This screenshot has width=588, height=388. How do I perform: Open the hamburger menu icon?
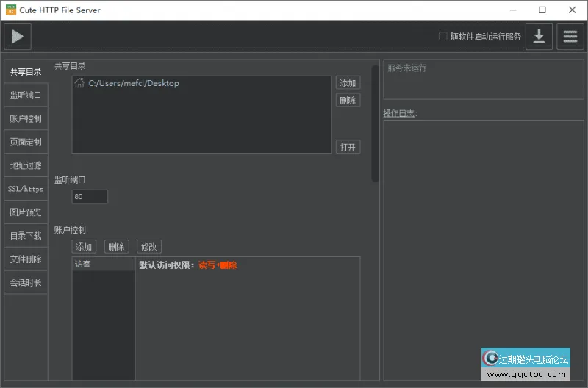[570, 36]
